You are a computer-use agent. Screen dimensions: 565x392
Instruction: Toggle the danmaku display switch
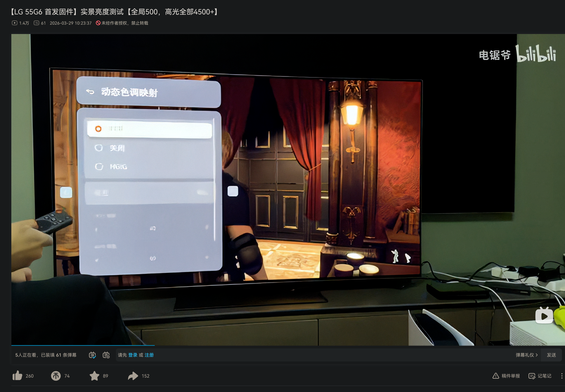point(92,355)
